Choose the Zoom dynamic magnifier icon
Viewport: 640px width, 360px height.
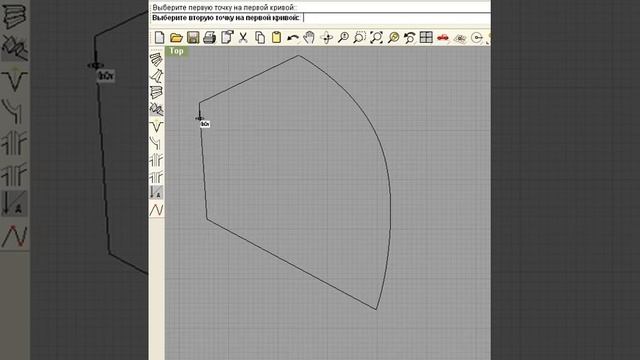pos(343,38)
